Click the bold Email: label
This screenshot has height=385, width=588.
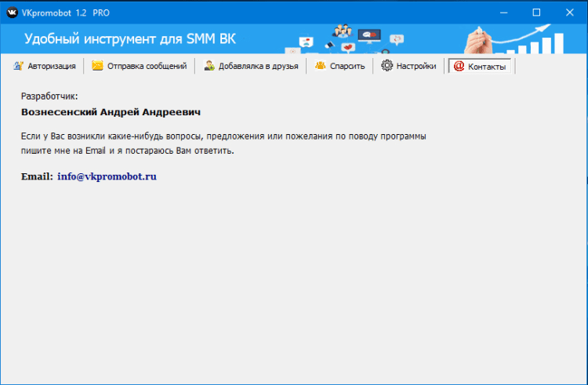[37, 176]
